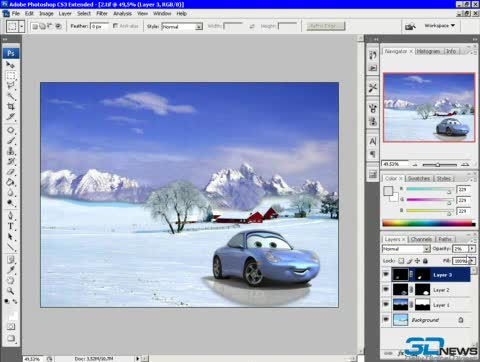Select the Blur tool
This screenshot has height=362, width=480.
11,192
